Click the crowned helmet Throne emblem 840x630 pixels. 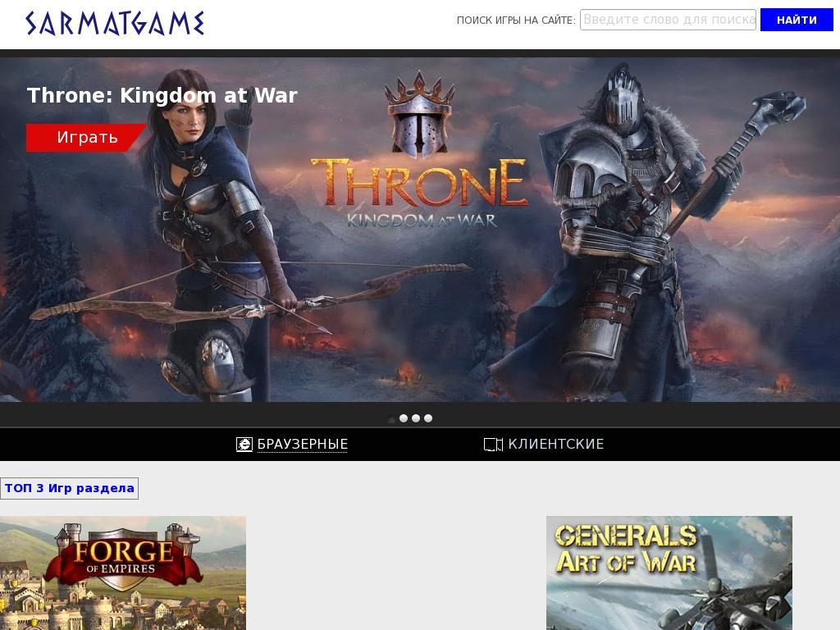coord(420,115)
